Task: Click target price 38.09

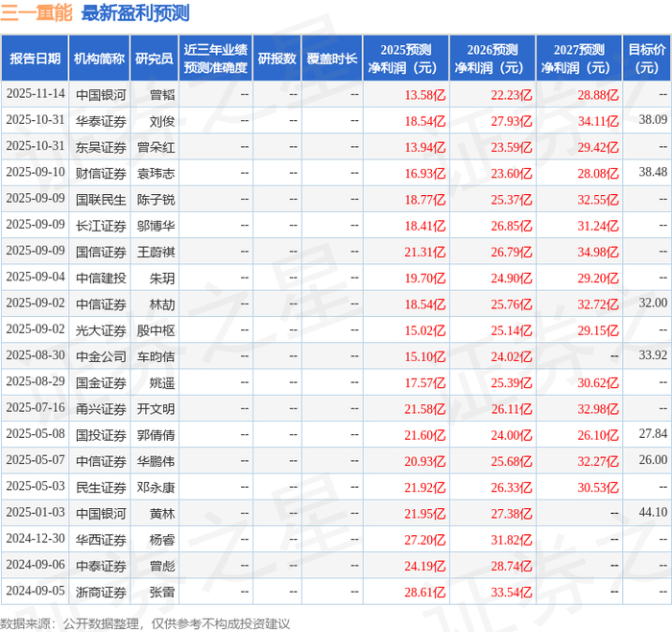Action: tap(653, 120)
